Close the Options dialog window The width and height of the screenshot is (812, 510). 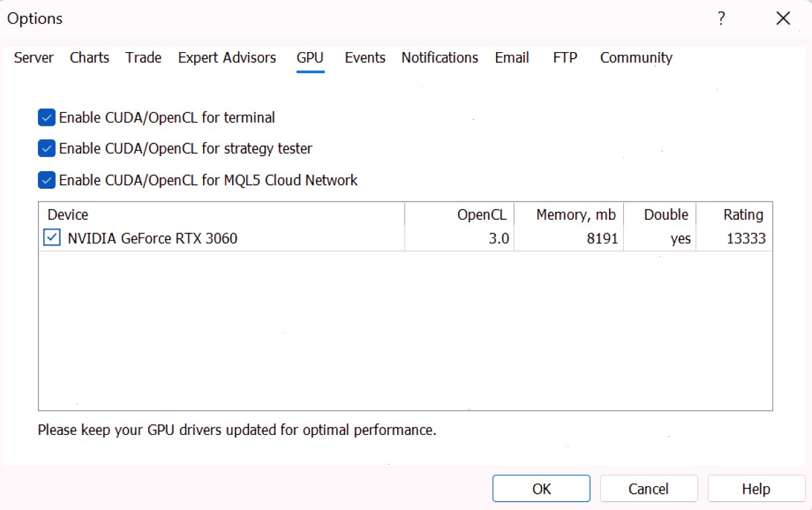[x=784, y=19]
